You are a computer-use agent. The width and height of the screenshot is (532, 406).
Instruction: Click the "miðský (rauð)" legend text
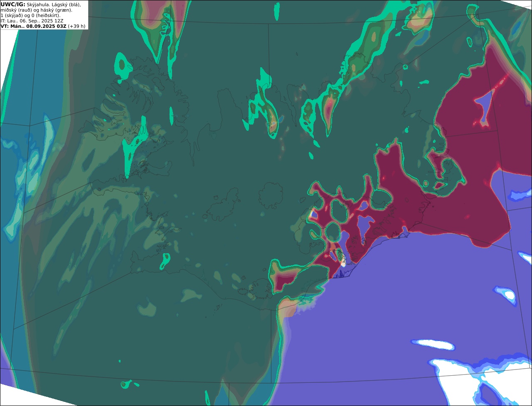16,10
